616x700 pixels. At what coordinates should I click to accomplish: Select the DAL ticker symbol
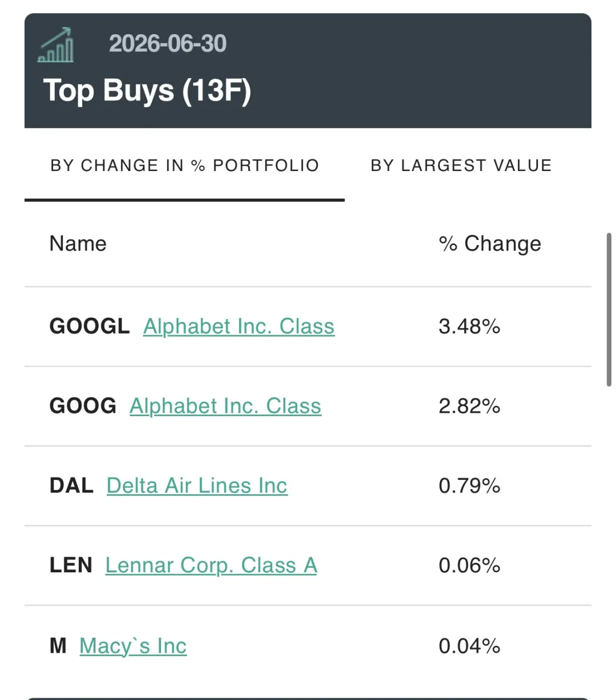pyautogui.click(x=72, y=486)
